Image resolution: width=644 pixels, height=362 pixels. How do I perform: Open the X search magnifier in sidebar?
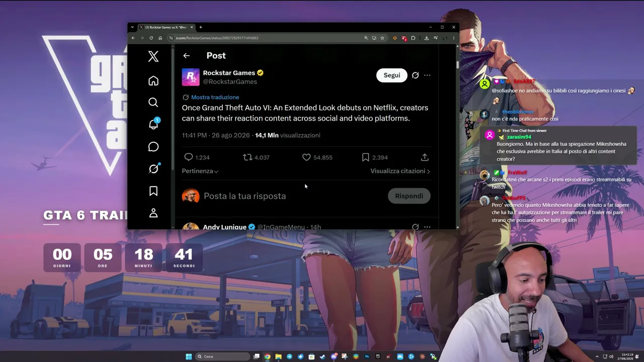tap(153, 103)
